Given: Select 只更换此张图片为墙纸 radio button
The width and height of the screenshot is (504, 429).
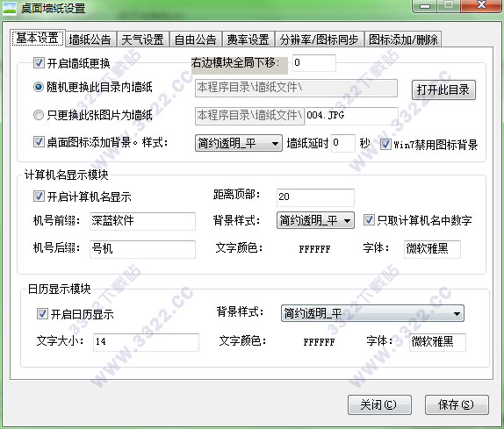Looking at the screenshot, I should click(x=39, y=115).
